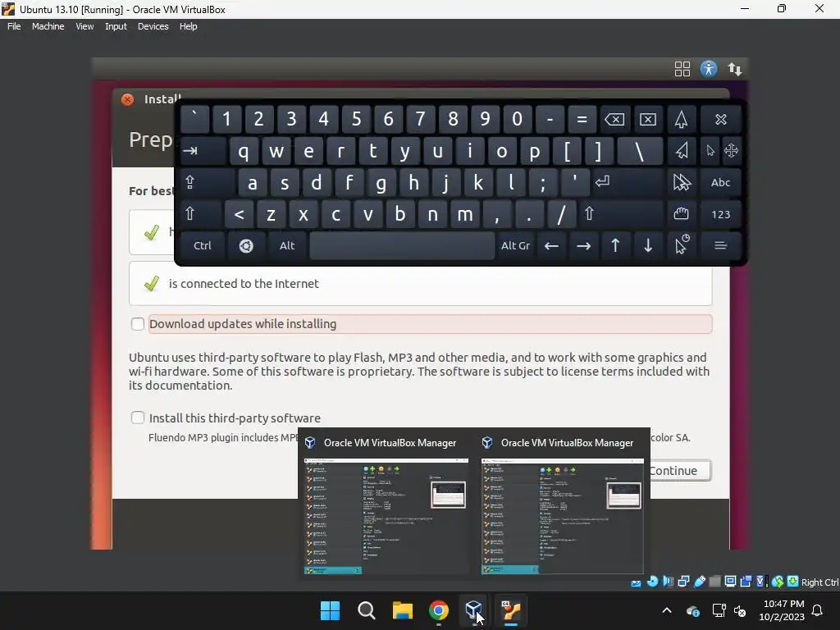Toggle the hover-click pointer button with the clock
Screen dimensions: 840x630
(681, 245)
